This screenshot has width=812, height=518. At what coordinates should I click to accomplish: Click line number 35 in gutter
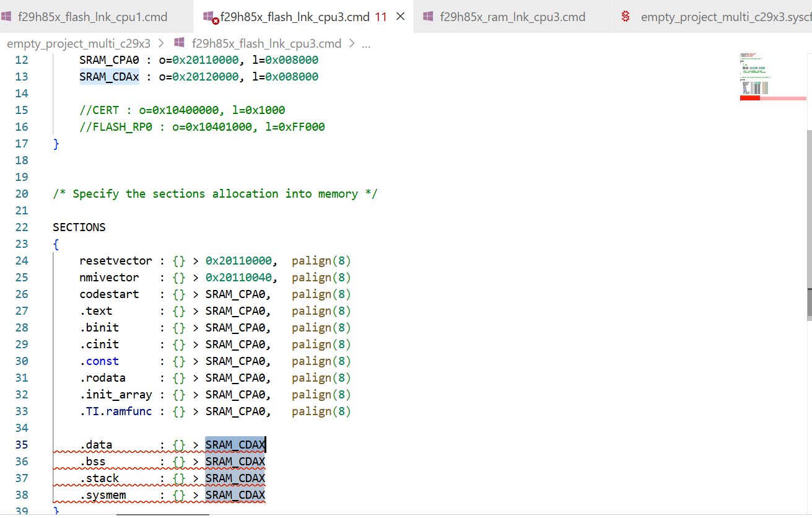click(x=22, y=444)
